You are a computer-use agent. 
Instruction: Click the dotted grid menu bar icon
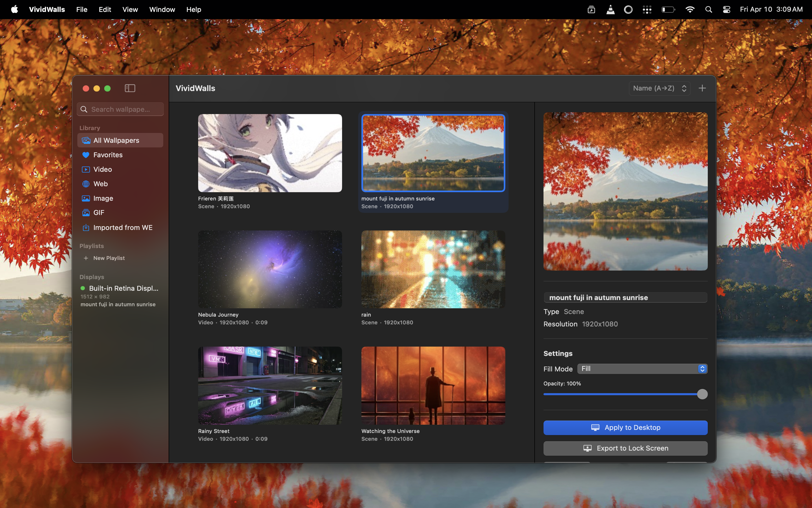point(647,9)
